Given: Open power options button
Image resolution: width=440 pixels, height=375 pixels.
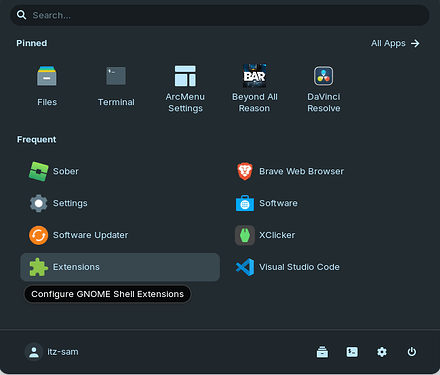Looking at the screenshot, I should 412,352.
